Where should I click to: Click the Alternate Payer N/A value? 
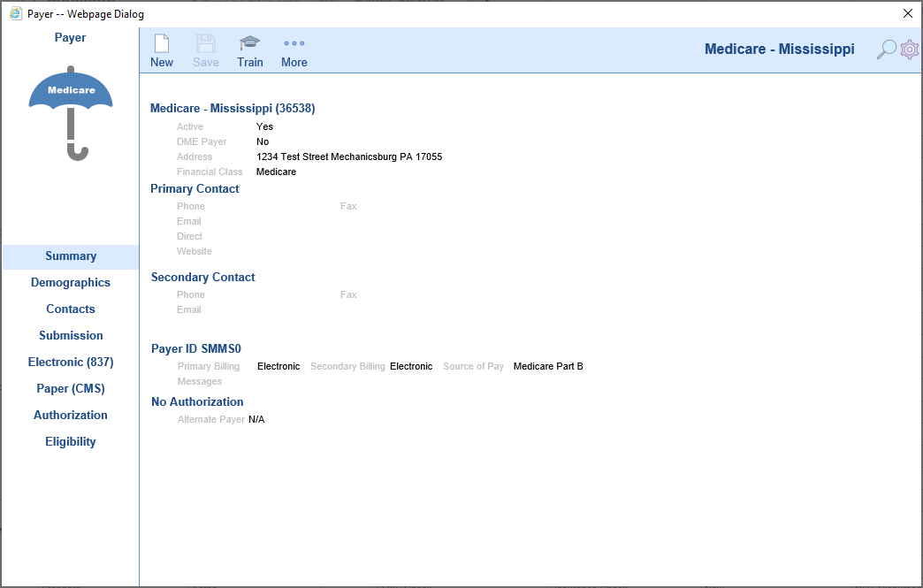click(x=256, y=419)
